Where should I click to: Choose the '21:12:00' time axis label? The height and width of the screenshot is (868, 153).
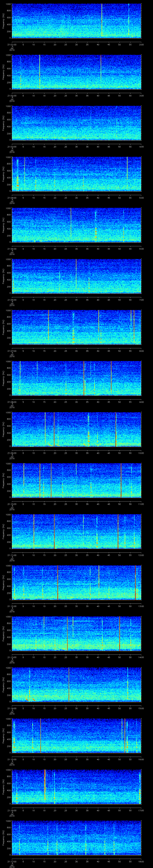(x=12, y=606)
